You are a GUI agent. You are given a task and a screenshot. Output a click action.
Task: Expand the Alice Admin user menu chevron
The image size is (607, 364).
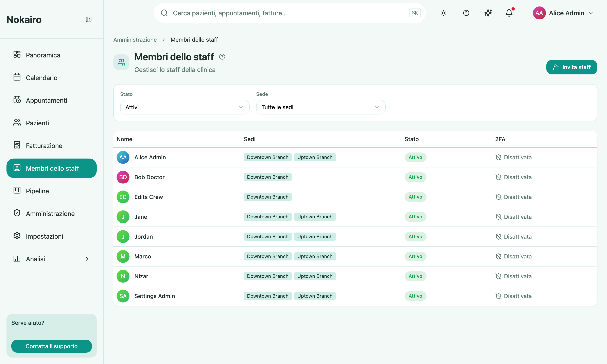coord(591,13)
